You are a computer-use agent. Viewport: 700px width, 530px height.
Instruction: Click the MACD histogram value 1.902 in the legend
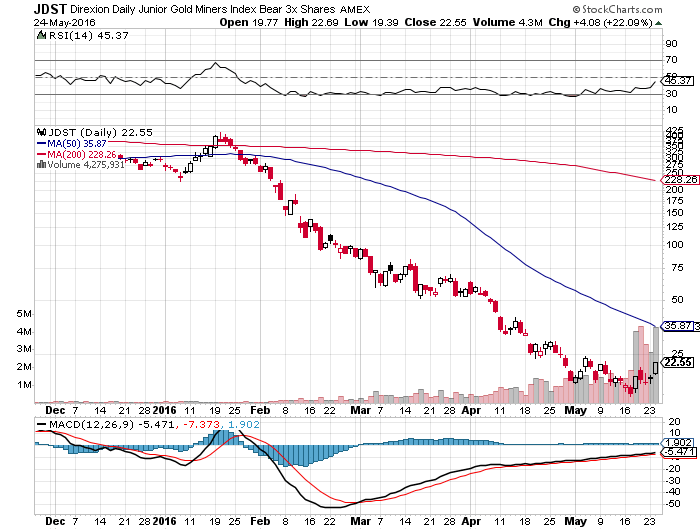pos(244,424)
